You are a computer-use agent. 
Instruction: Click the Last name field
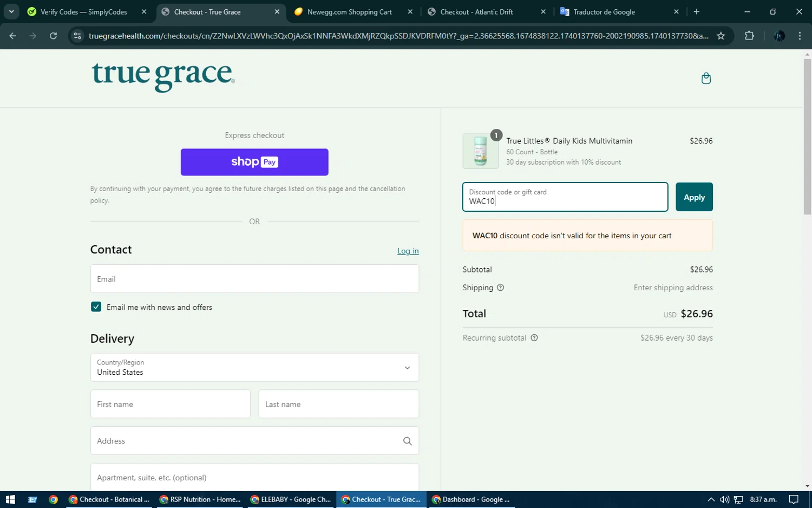(x=339, y=404)
